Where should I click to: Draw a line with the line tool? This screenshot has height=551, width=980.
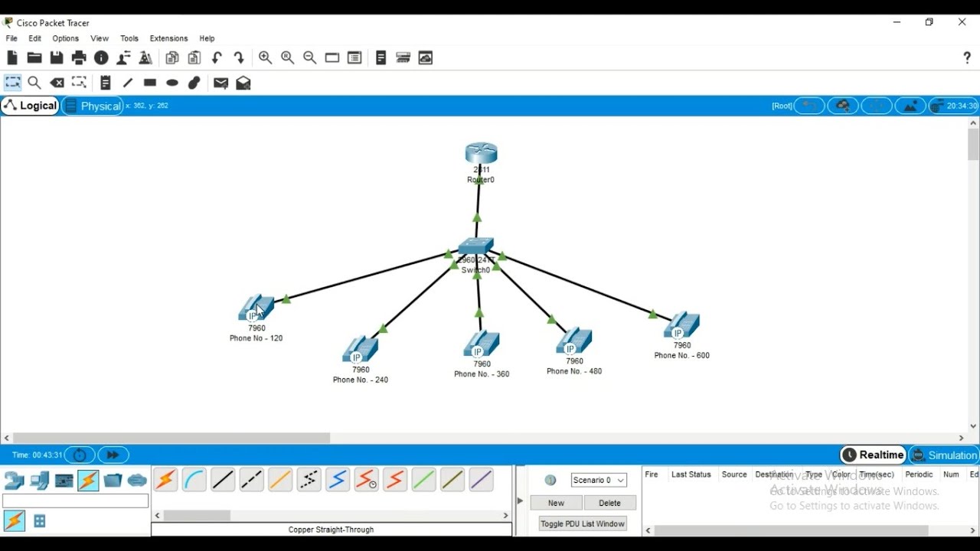tap(128, 83)
